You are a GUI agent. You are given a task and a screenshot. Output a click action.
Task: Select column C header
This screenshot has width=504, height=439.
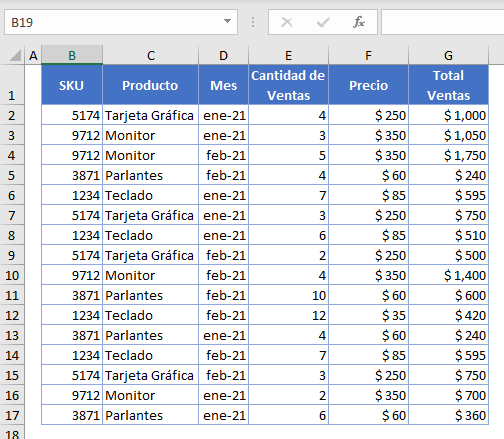point(151,55)
